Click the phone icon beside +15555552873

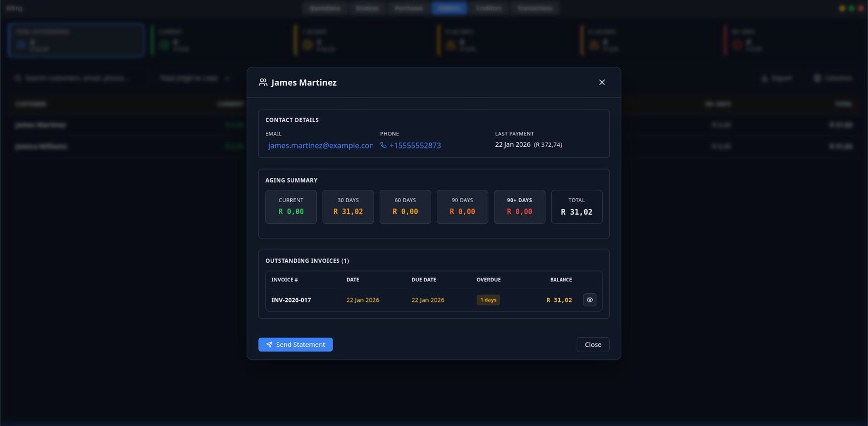click(384, 145)
